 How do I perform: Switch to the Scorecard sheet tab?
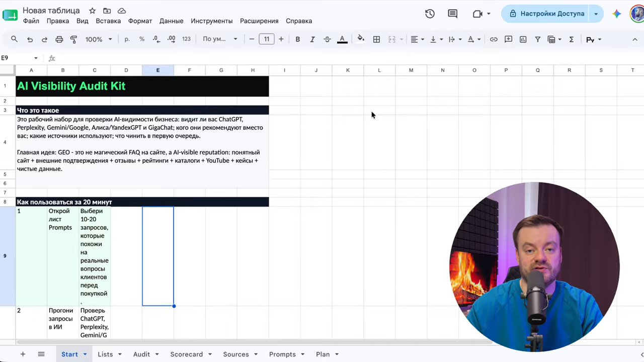186,354
